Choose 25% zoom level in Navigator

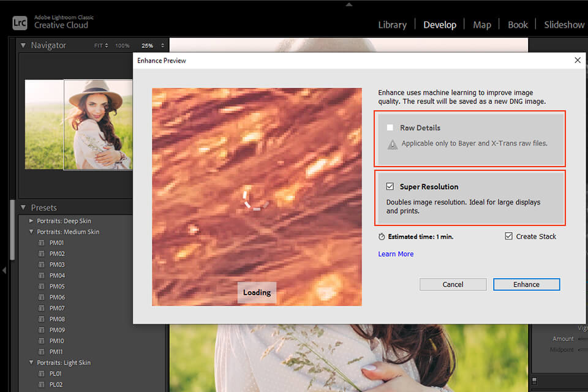(x=147, y=45)
